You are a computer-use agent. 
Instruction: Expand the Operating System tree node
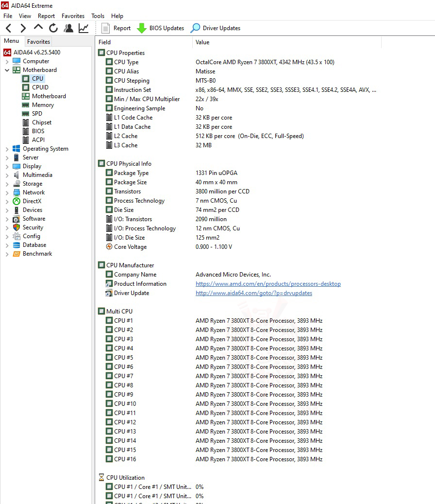coord(7,149)
